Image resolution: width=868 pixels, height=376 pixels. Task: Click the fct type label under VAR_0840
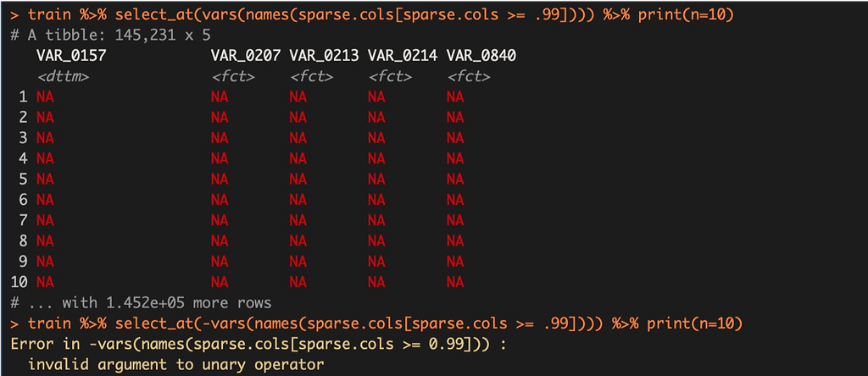point(468,76)
